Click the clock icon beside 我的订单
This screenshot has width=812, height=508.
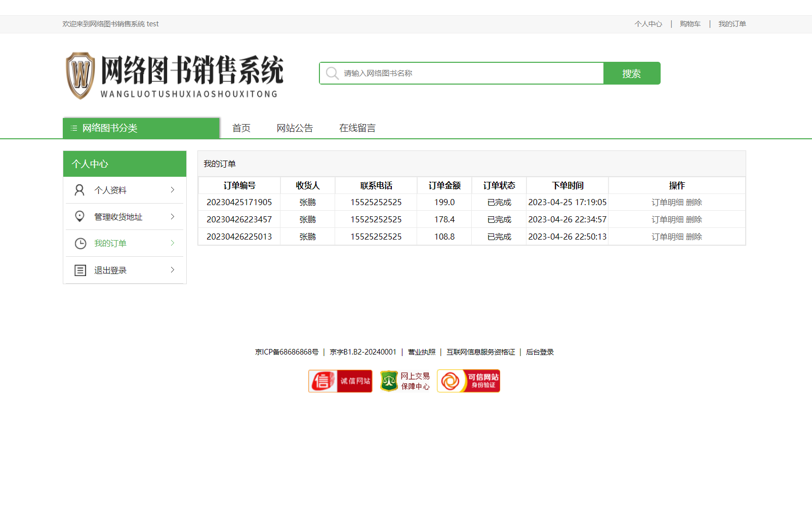tap(79, 243)
